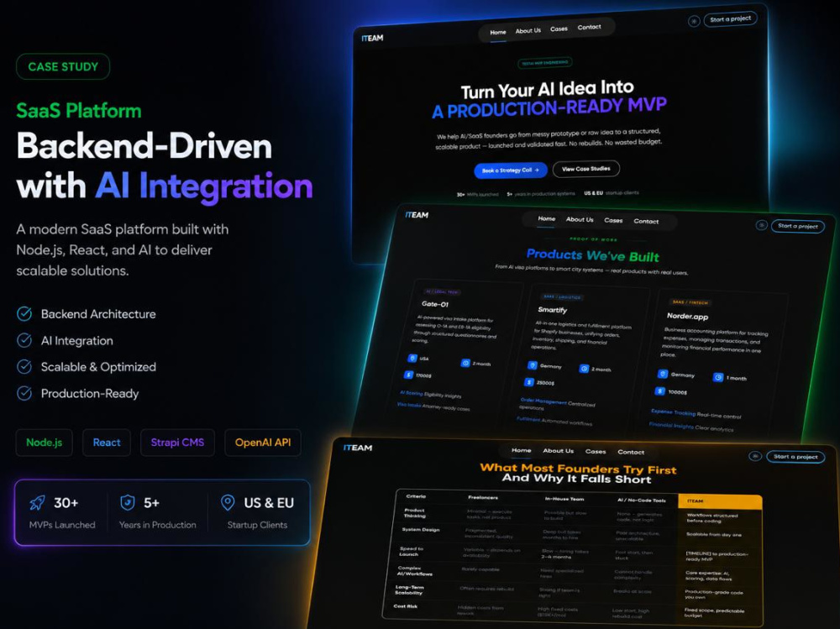
Task: Click the System Design row label
Action: 421,529
